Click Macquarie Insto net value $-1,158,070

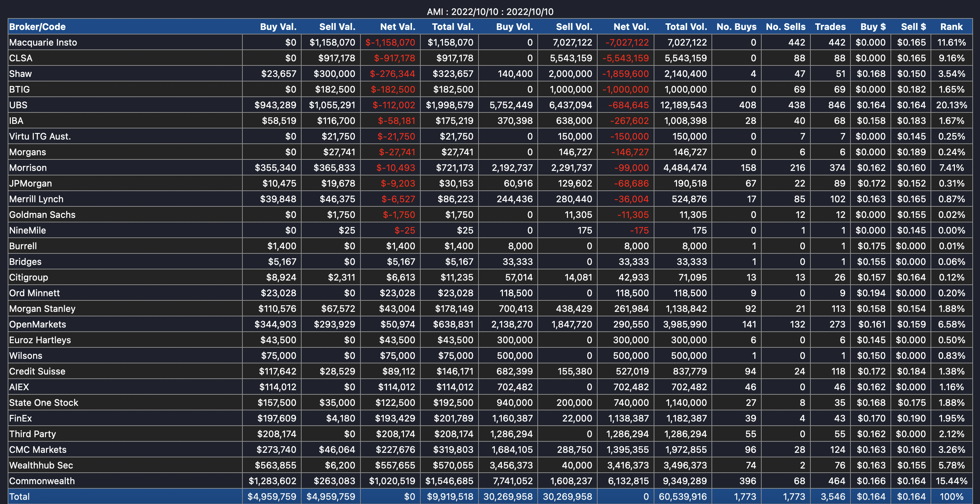390,42
